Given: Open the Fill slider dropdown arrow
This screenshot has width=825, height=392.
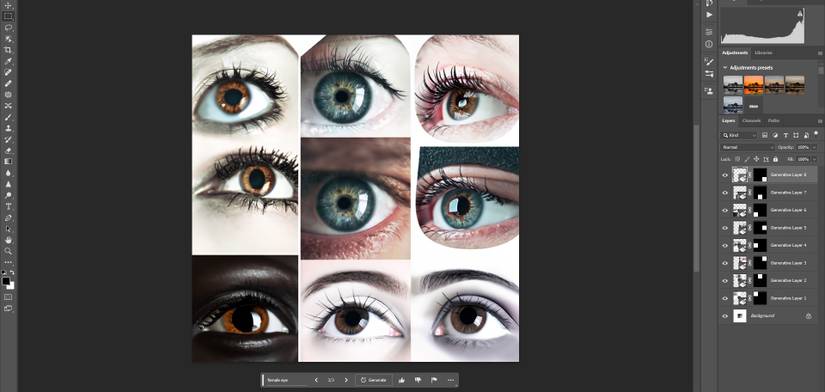Looking at the screenshot, I should [813, 159].
